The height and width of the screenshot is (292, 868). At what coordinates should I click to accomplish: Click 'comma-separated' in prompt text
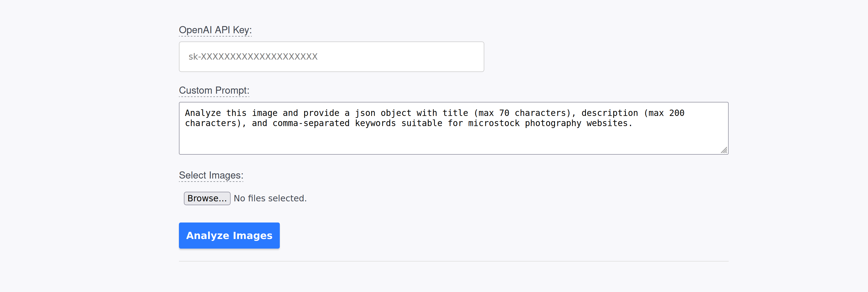point(311,123)
